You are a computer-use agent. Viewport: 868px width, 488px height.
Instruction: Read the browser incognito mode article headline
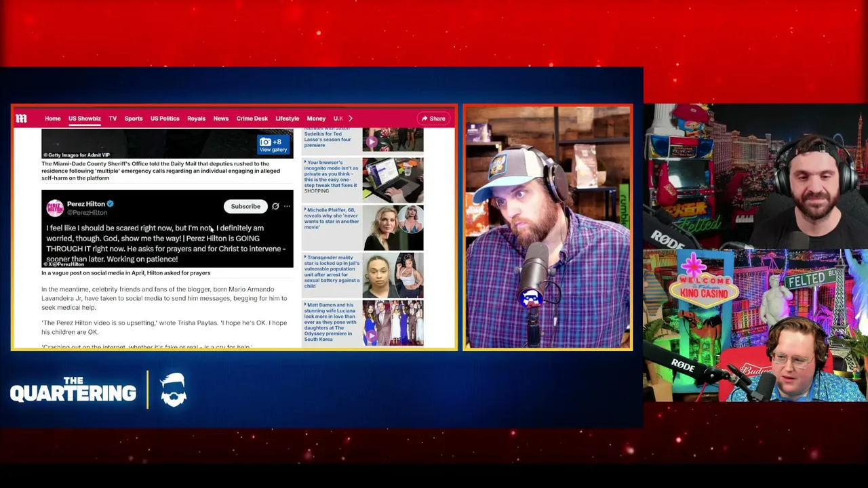[331, 176]
